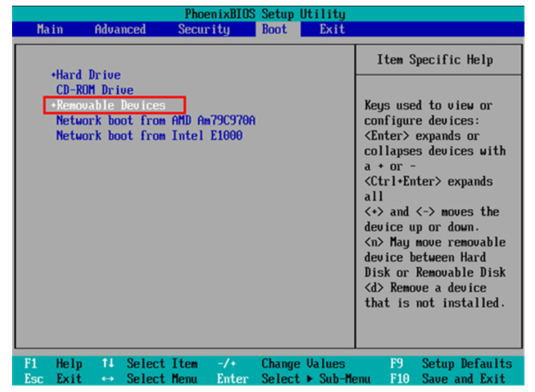Select the Boot tab

tap(274, 30)
